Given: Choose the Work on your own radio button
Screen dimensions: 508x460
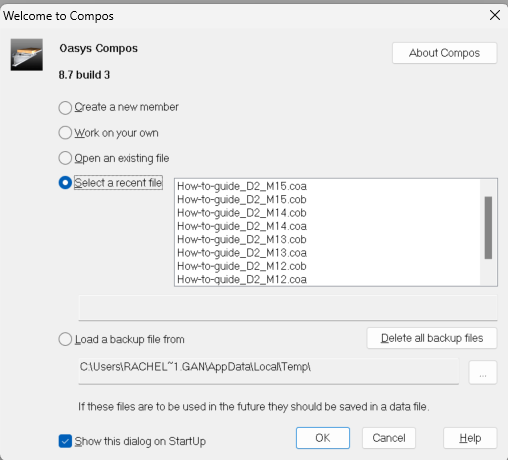Looking at the screenshot, I should pos(65,133).
